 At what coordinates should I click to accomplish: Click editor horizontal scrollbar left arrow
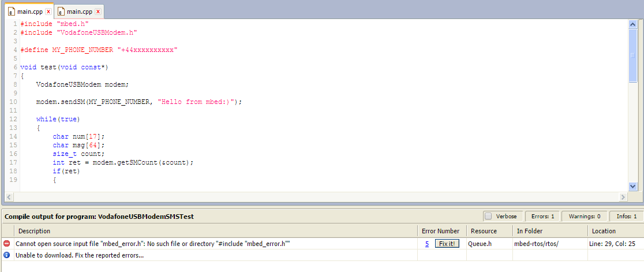(x=9, y=198)
